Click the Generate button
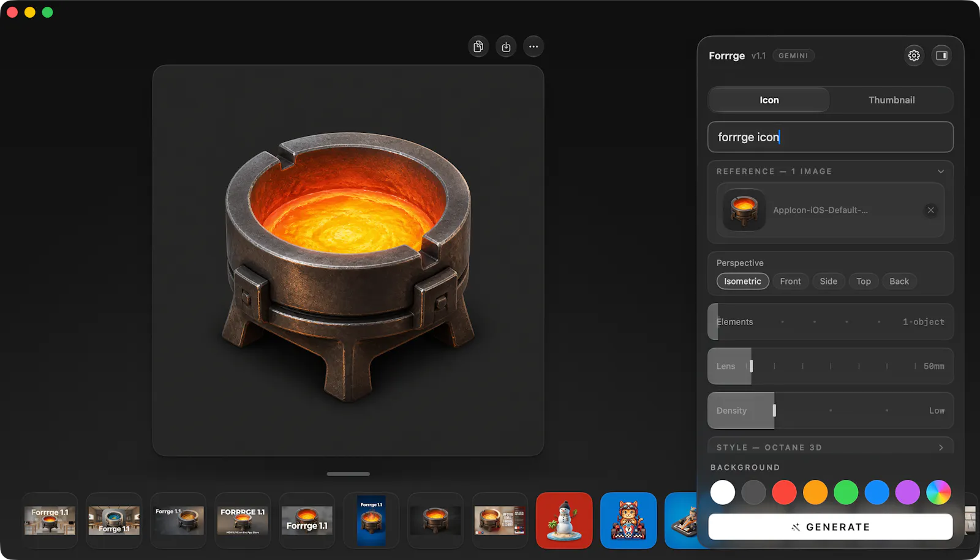 831,527
